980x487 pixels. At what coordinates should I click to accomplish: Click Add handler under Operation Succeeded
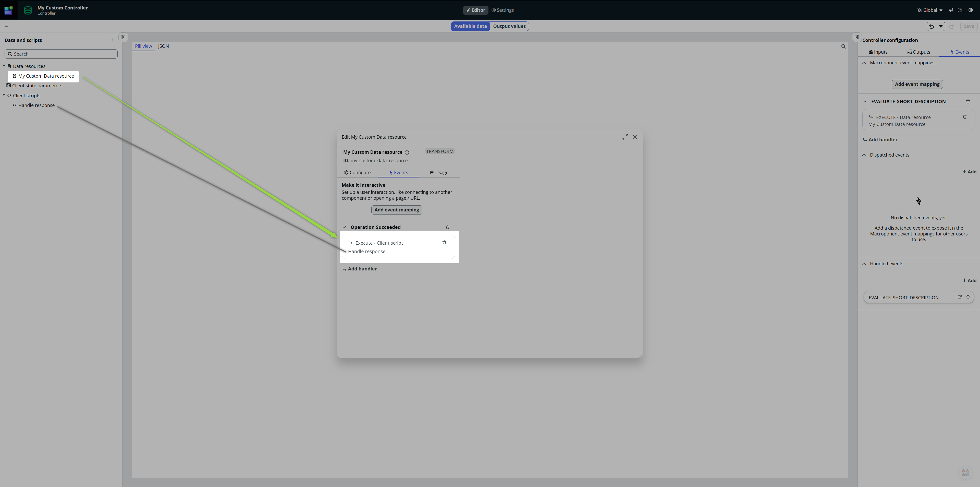pyautogui.click(x=362, y=269)
